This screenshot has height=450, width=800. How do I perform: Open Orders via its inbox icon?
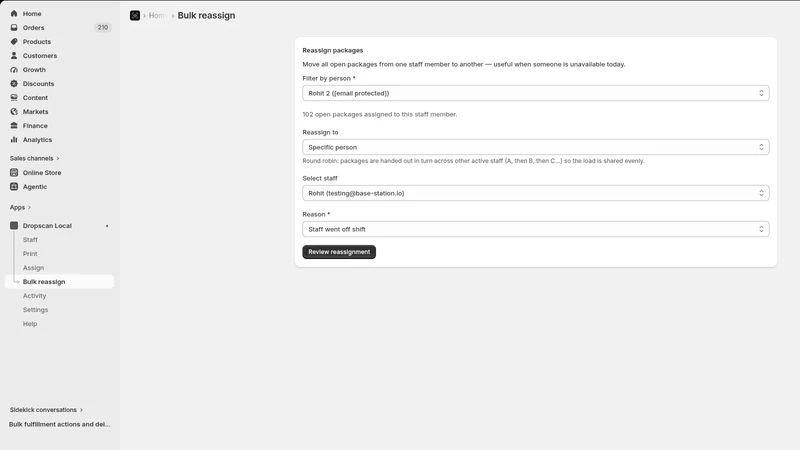pyautogui.click(x=14, y=28)
